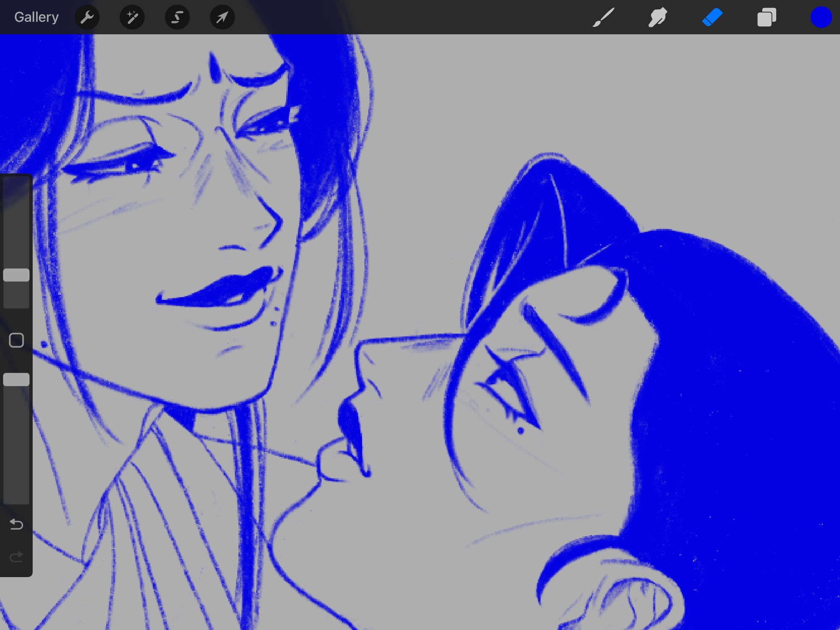
Task: Click the brush opacity slider handle
Action: [x=16, y=380]
